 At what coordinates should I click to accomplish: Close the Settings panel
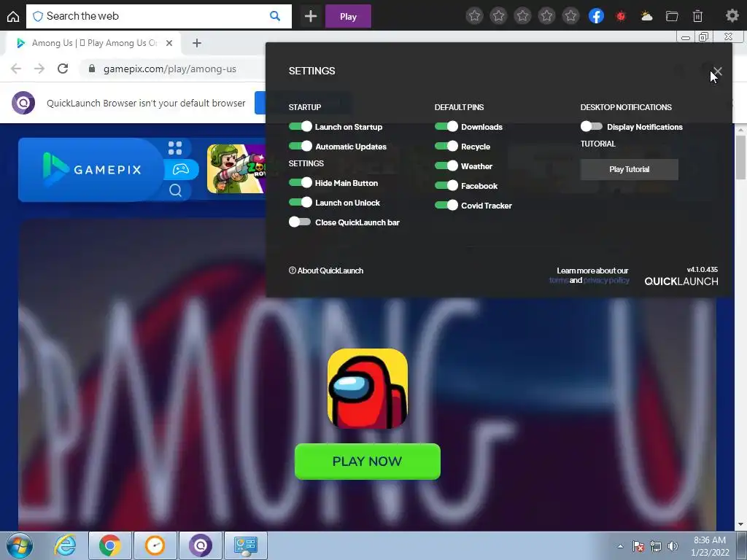pyautogui.click(x=717, y=71)
